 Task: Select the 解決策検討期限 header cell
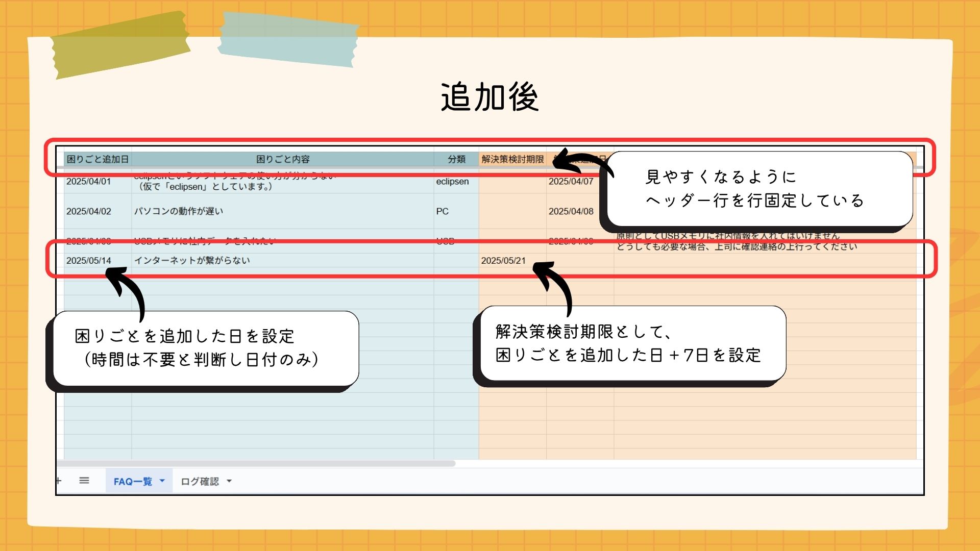tap(512, 159)
